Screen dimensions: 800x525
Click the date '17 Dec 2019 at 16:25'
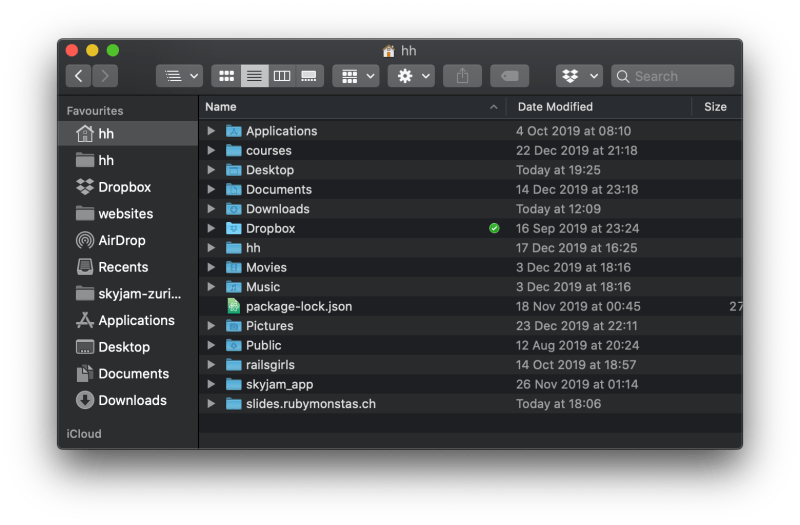point(577,248)
